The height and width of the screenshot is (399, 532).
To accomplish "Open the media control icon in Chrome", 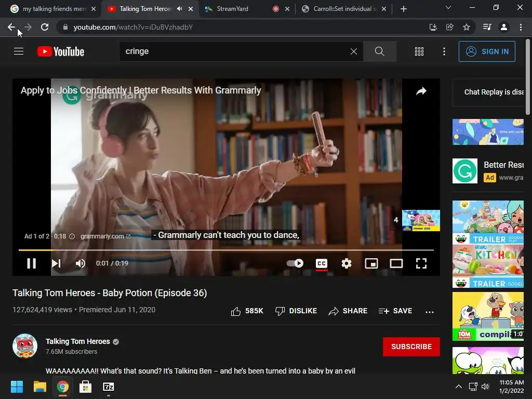I will pyautogui.click(x=487, y=27).
